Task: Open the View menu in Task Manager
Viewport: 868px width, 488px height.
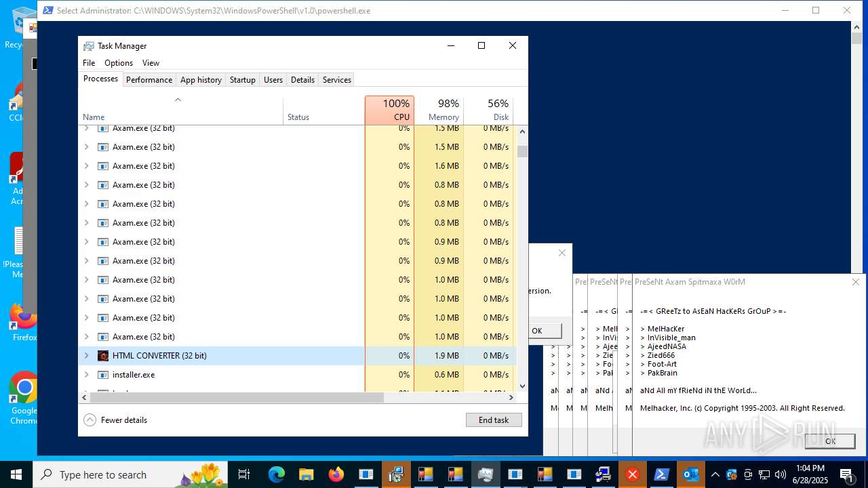Action: coord(151,63)
